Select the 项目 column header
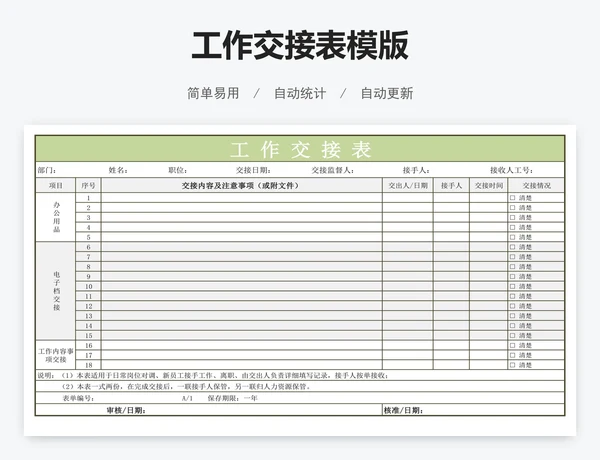The width and height of the screenshot is (600, 460). pos(55,186)
